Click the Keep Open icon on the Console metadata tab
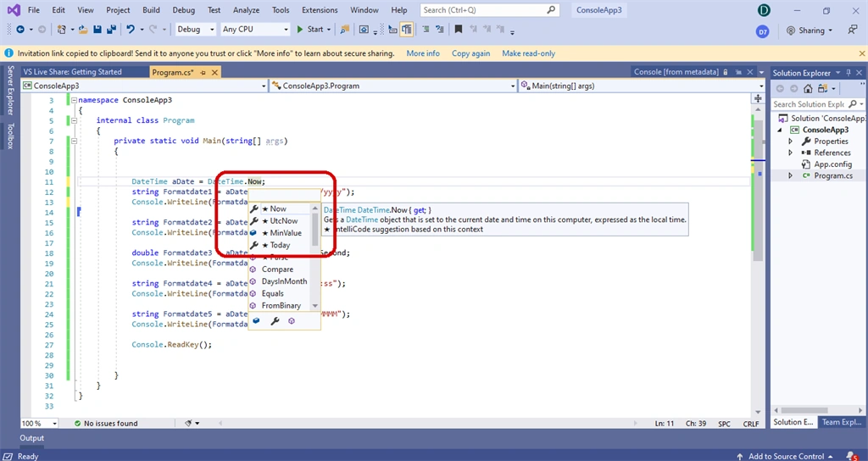Screen dimensions: 868x461 tap(738, 72)
